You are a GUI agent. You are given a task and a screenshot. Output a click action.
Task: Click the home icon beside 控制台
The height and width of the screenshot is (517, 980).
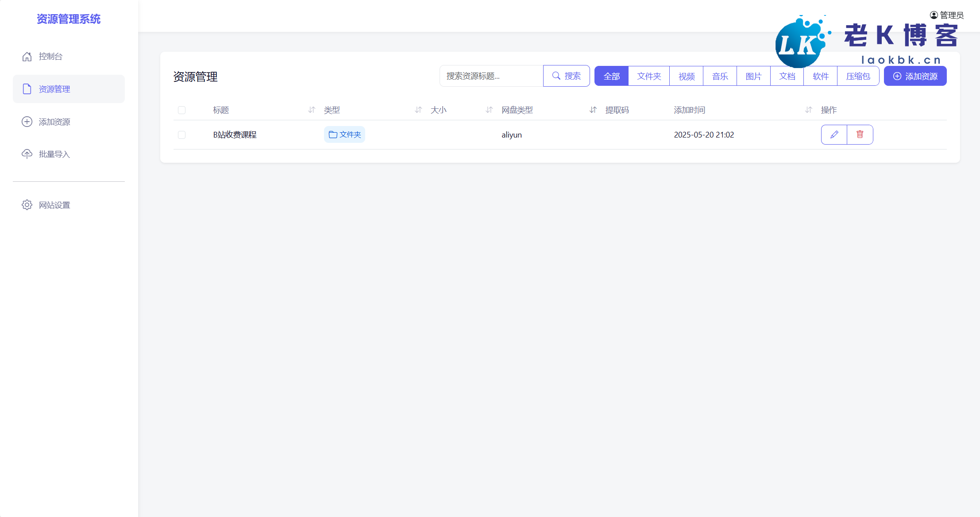coord(27,57)
